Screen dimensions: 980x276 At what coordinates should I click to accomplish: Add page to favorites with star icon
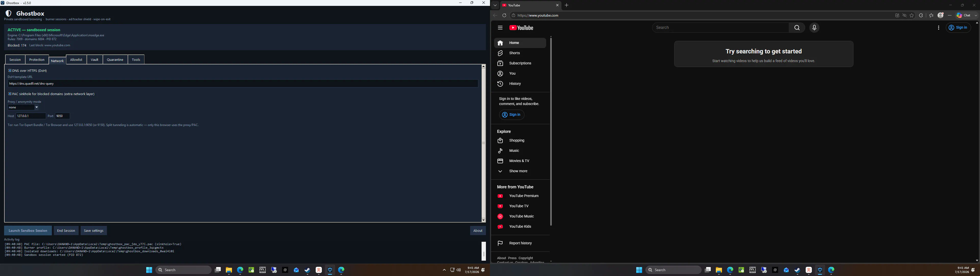click(x=912, y=16)
